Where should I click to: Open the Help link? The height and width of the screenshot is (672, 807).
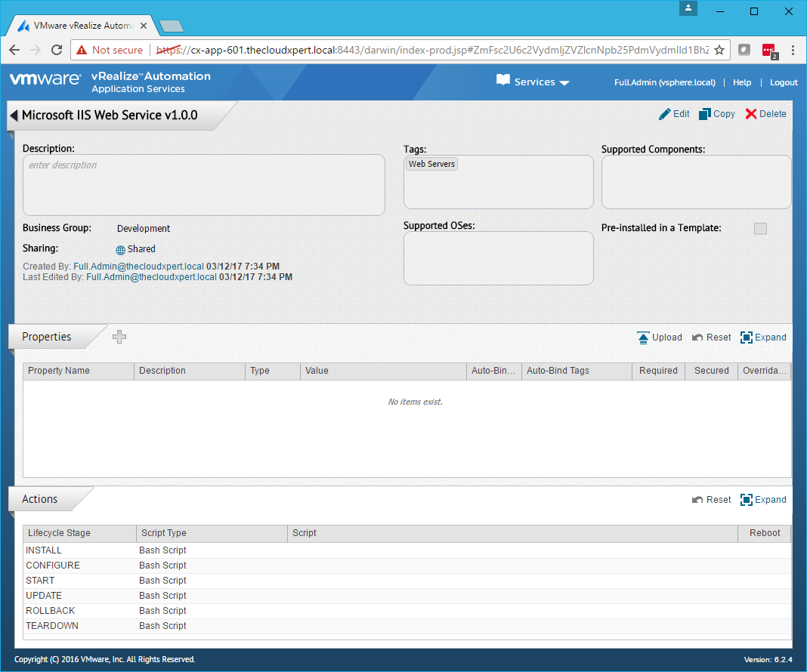pyautogui.click(x=742, y=82)
